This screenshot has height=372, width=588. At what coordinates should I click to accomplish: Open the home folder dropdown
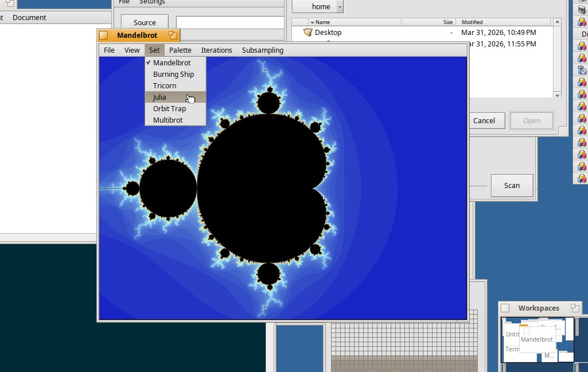coord(340,6)
